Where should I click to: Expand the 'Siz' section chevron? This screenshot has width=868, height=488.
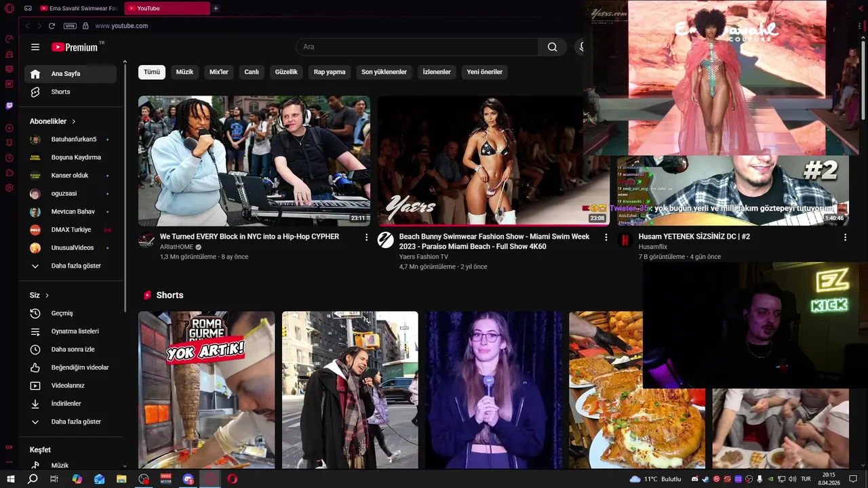pos(47,296)
